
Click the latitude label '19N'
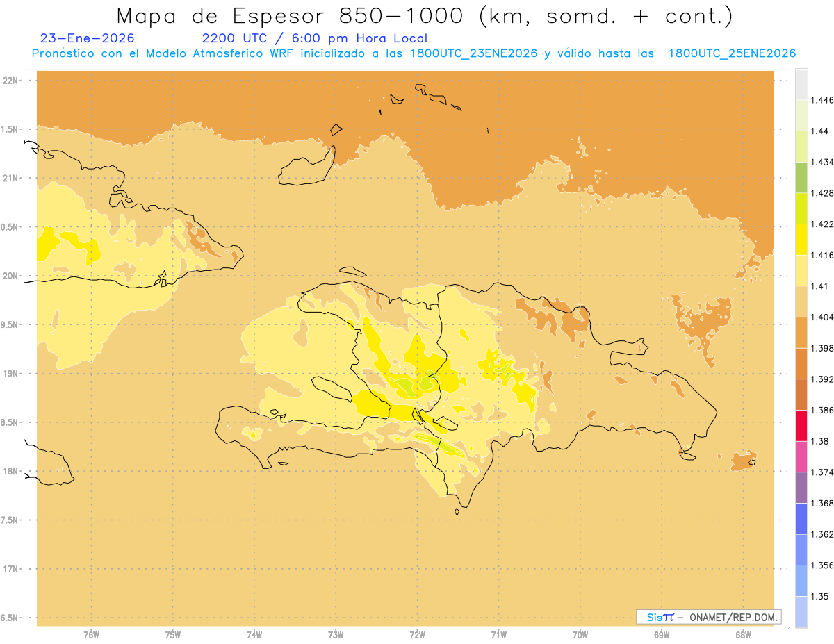(12, 373)
